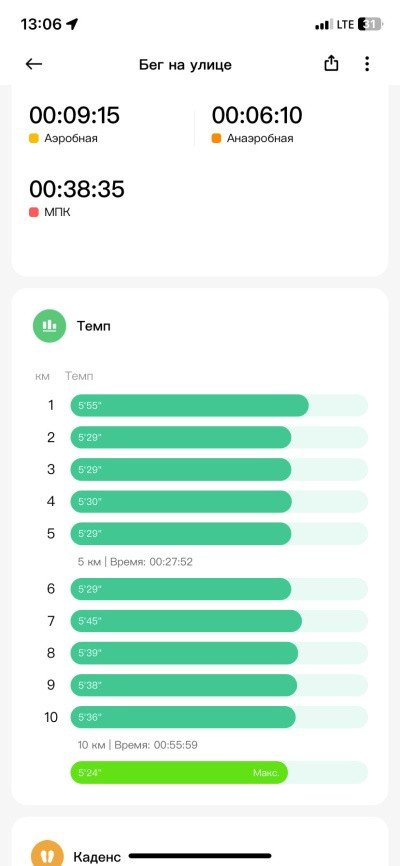
Task: Tap the green Темп chart icon
Action: click(x=50, y=326)
